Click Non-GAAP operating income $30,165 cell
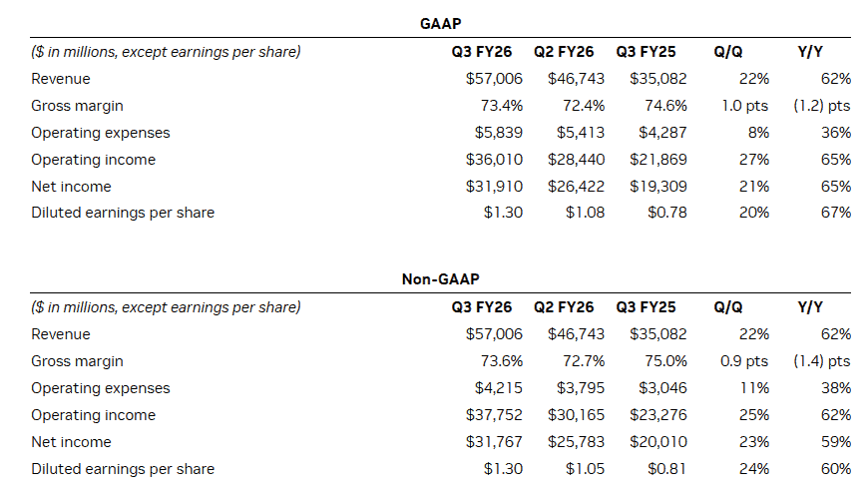The image size is (868, 495). point(576,415)
